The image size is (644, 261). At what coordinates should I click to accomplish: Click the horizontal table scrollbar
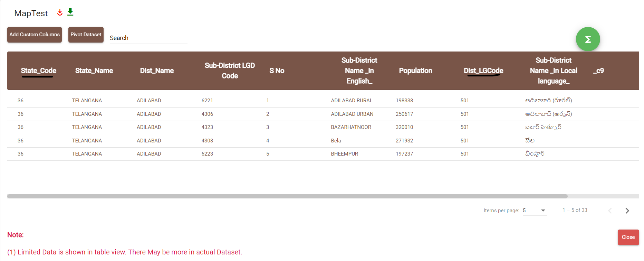[x=287, y=196]
